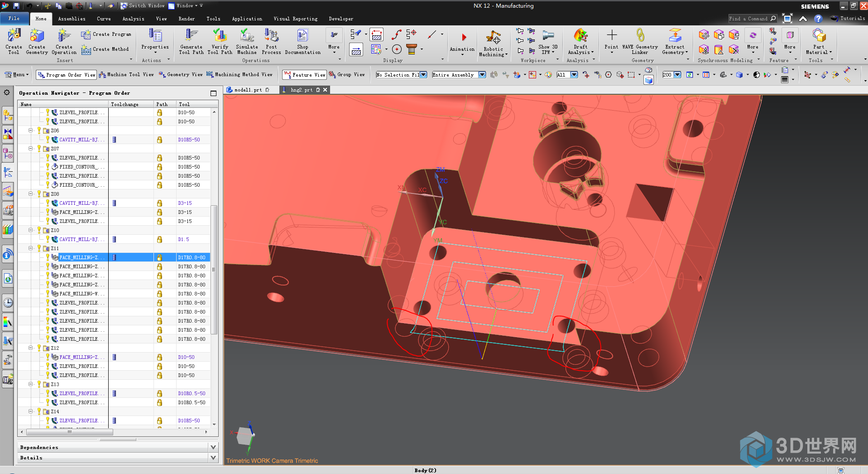Maximize the Operation Navigator panel
The image size is (868, 474).
coord(213,93)
